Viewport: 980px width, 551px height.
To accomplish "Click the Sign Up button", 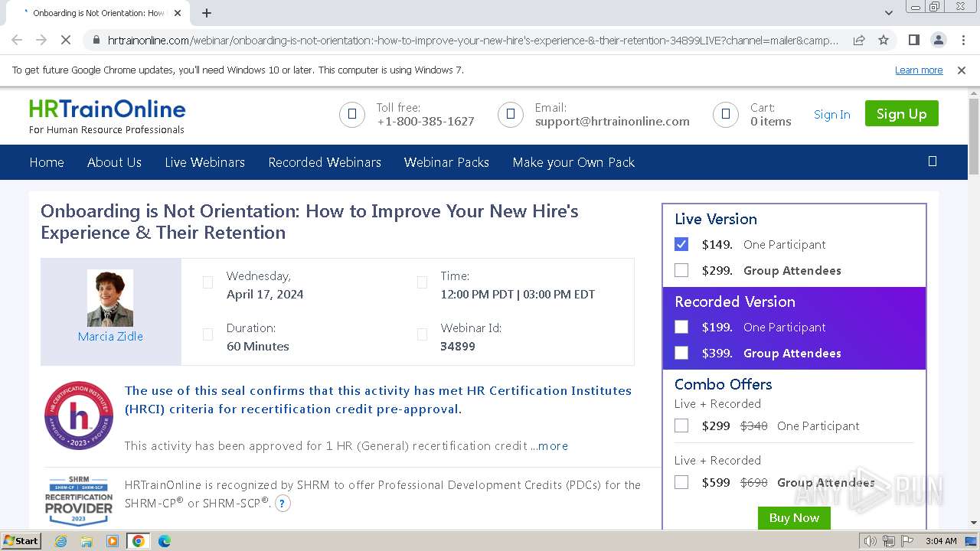I will [901, 114].
